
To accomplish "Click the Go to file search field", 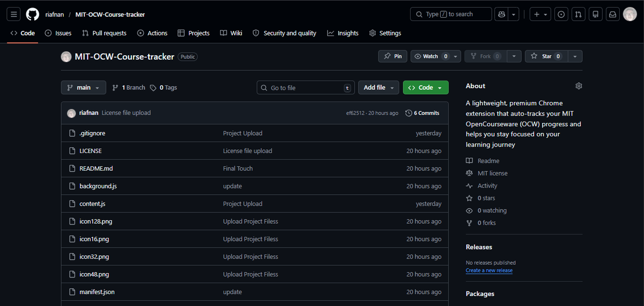I will (x=306, y=88).
